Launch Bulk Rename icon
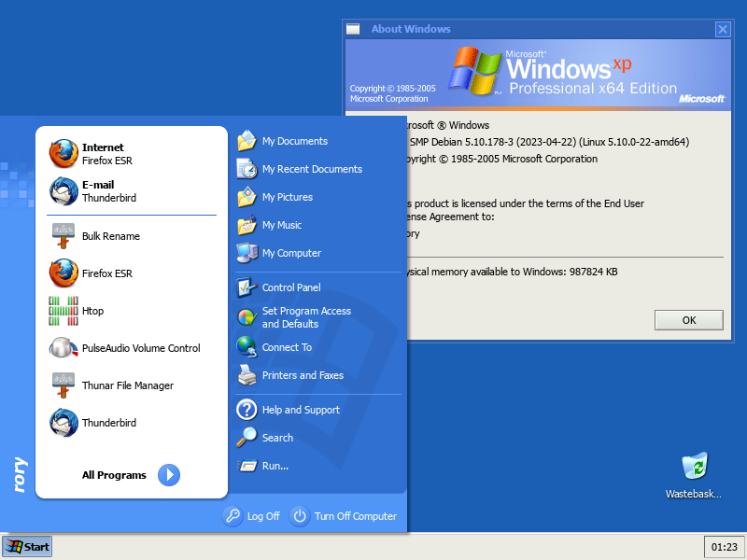Screen dimensions: 747x560 point(63,236)
